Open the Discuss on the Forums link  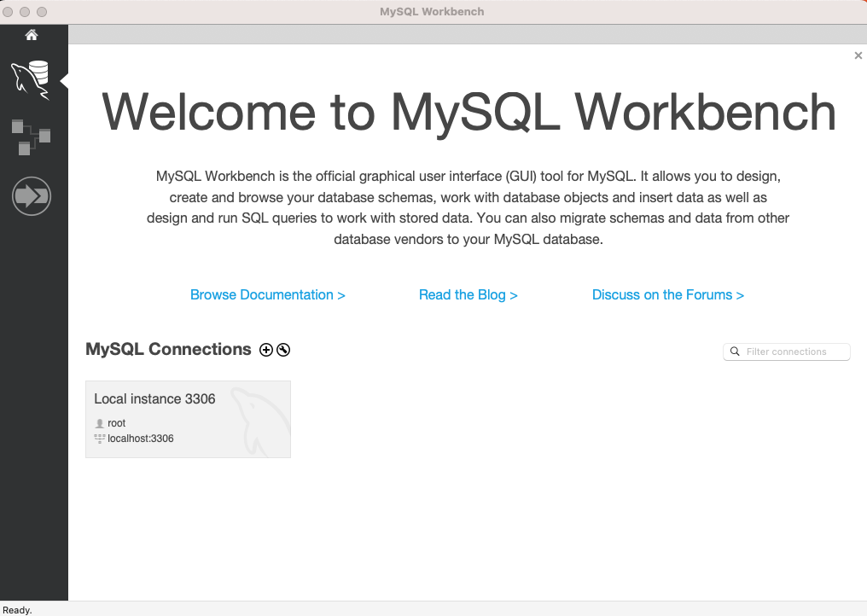tap(668, 294)
